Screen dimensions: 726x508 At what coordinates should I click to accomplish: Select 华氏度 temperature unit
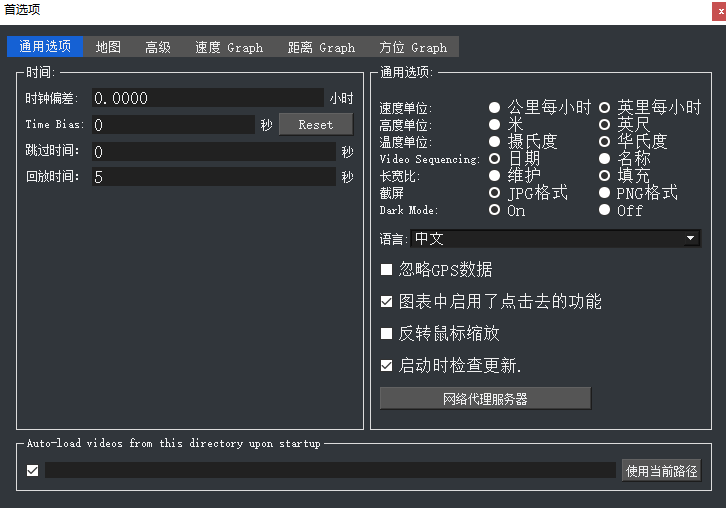633,141
